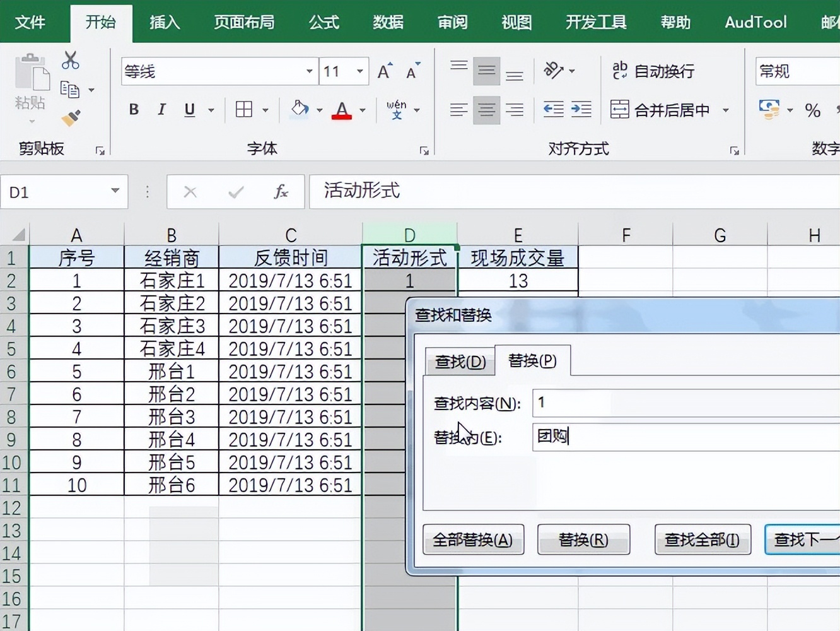Toggle center alignment
The width and height of the screenshot is (840, 631).
click(x=486, y=109)
